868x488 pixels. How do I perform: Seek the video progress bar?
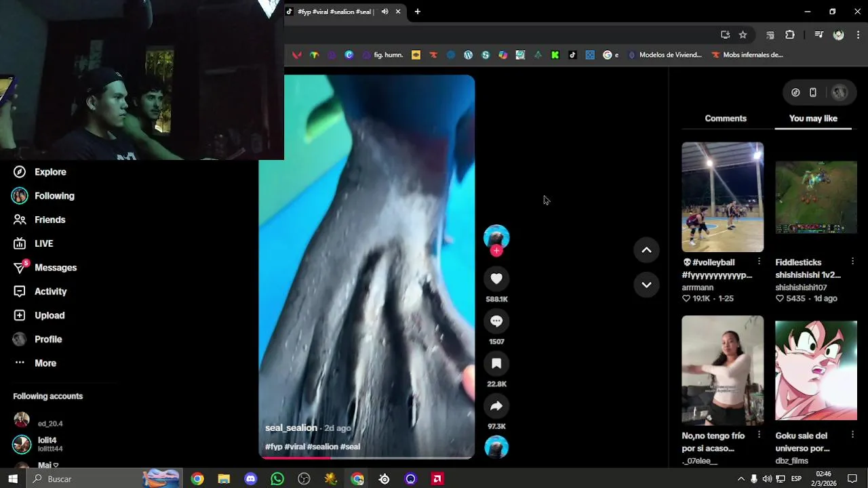pos(366,457)
